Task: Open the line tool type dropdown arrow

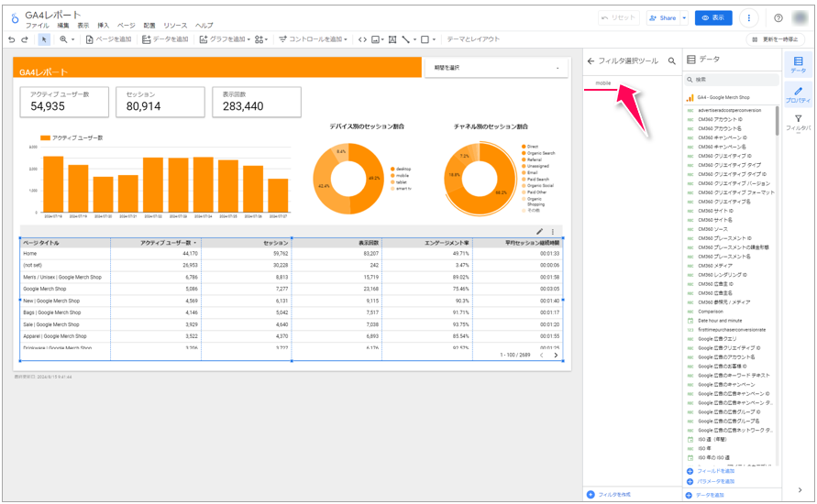Action: coord(414,39)
